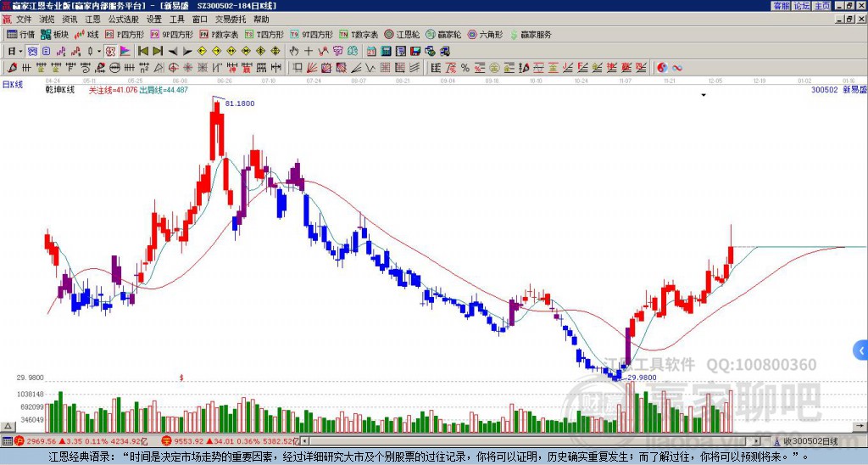Click the yin-yang taiji icon
The height and width of the screenshot is (465, 868).
point(661,68)
